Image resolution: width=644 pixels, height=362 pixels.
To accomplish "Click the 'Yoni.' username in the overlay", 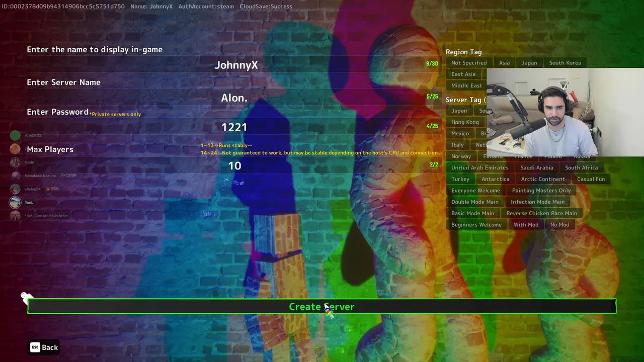I will tap(29, 202).
